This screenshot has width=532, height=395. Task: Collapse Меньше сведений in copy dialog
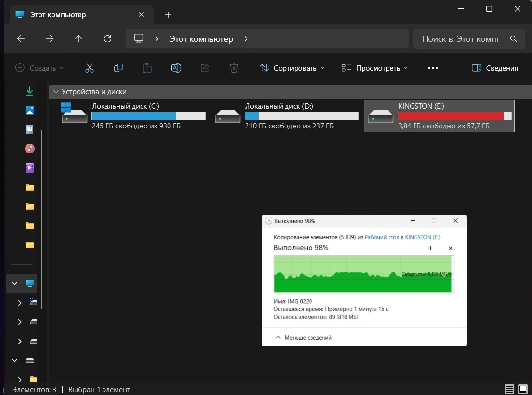point(303,337)
